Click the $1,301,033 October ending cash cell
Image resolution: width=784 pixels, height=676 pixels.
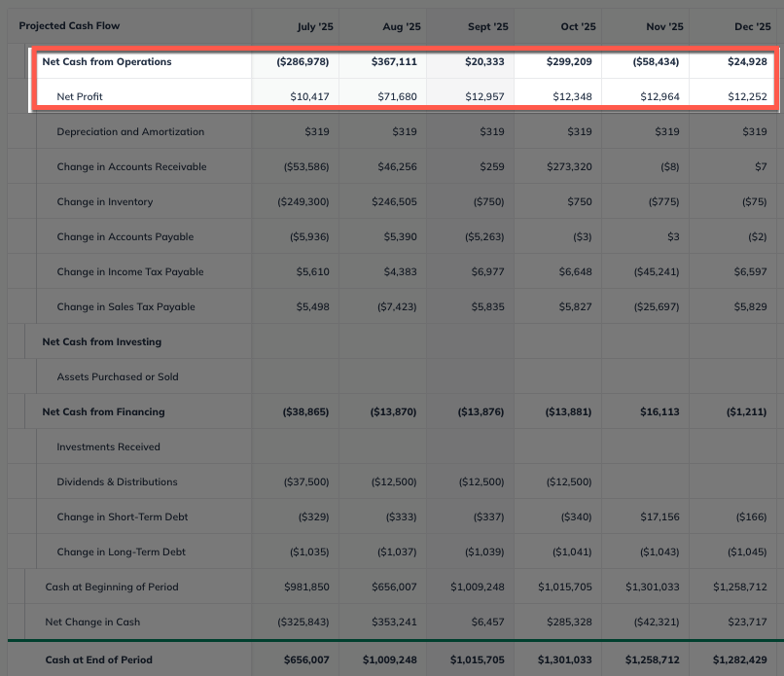565,659
